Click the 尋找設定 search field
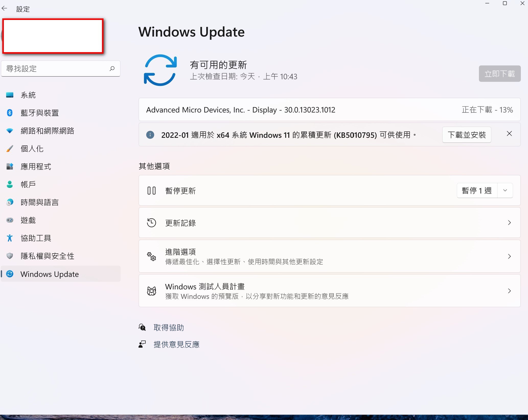The width and height of the screenshot is (528, 420). [61, 69]
